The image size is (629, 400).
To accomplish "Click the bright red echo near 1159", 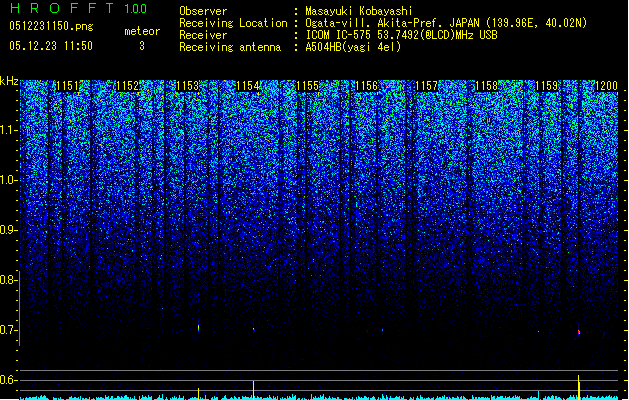I will (578, 332).
